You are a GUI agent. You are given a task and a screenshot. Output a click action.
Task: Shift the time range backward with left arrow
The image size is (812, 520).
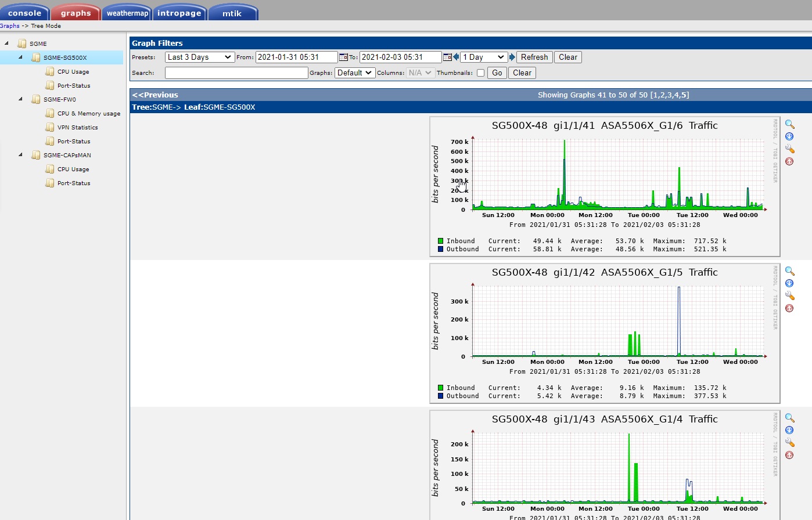click(456, 57)
